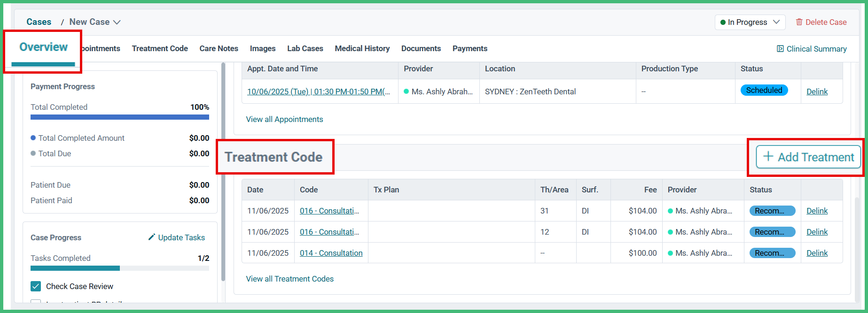This screenshot has height=313, width=868.
Task: Click Recom... status badge in $100.00 row
Action: (x=772, y=253)
